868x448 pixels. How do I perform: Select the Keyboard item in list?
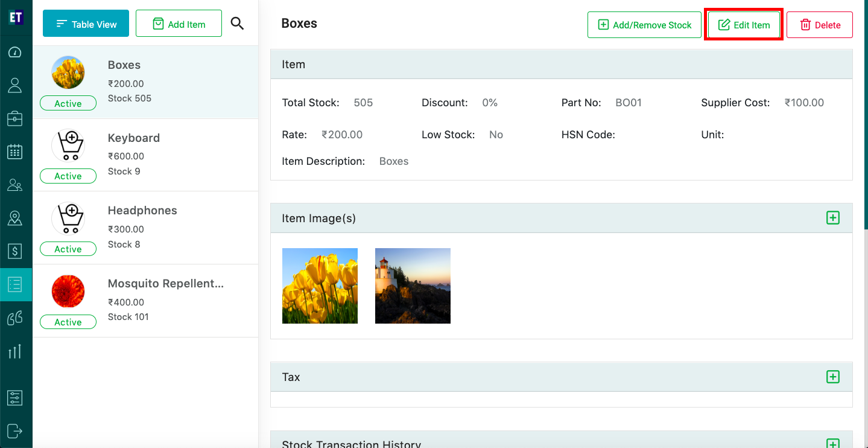(134, 138)
